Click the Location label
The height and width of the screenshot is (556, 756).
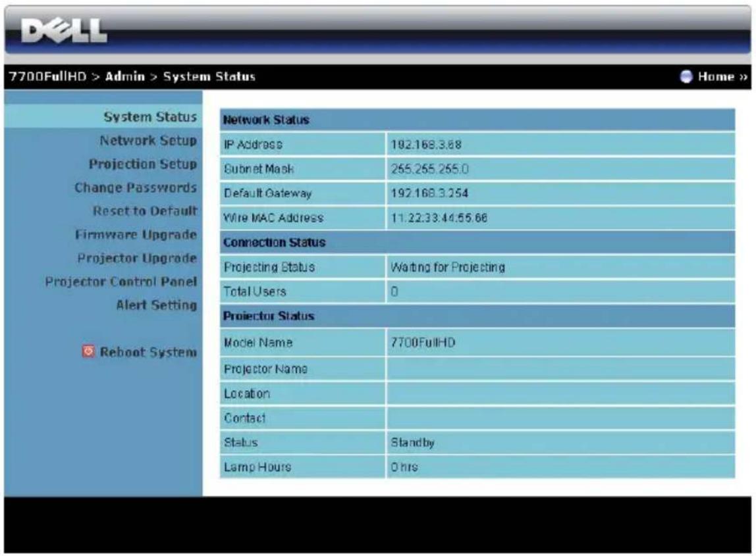(247, 393)
